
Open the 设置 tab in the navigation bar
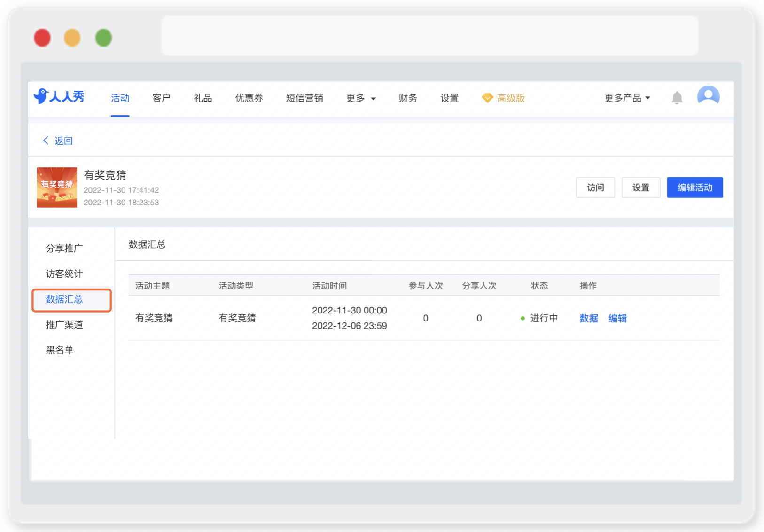(x=449, y=98)
